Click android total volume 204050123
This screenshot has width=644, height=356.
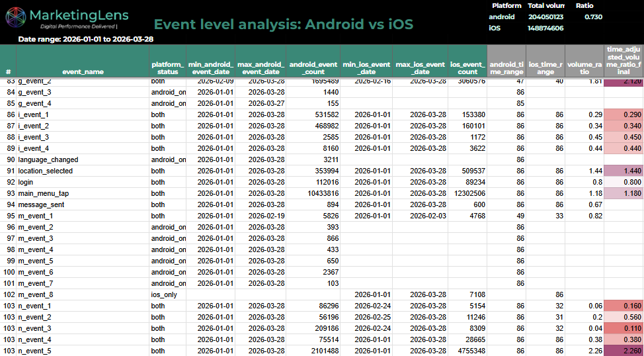[546, 17]
